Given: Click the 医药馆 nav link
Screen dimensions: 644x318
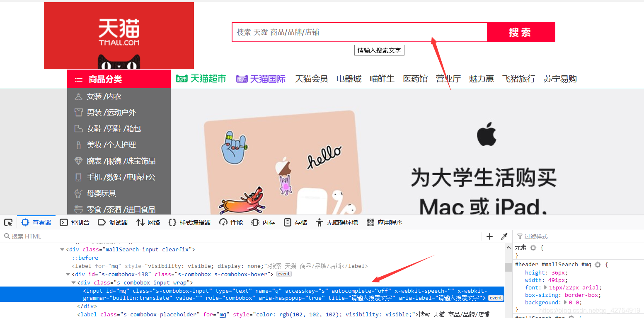Looking at the screenshot, I should (415, 79).
